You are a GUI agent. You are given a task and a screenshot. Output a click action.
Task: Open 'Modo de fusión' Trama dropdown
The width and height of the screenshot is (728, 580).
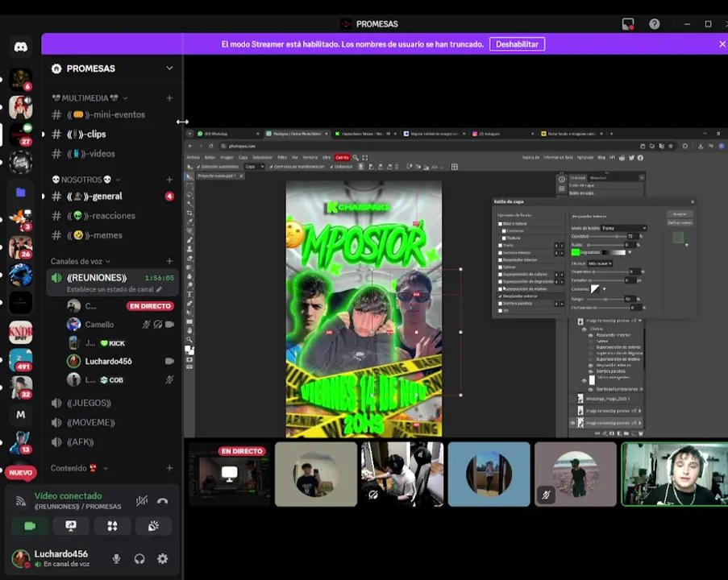click(623, 228)
